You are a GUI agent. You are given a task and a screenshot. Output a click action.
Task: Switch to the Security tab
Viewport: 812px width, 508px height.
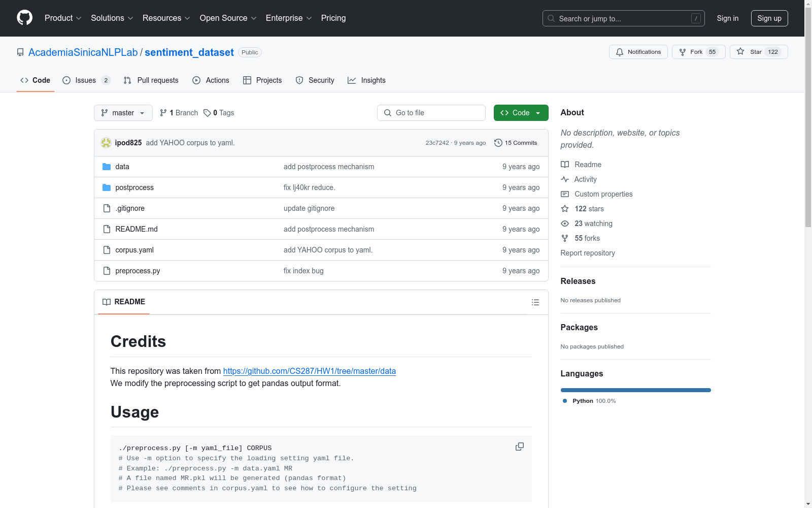click(315, 80)
